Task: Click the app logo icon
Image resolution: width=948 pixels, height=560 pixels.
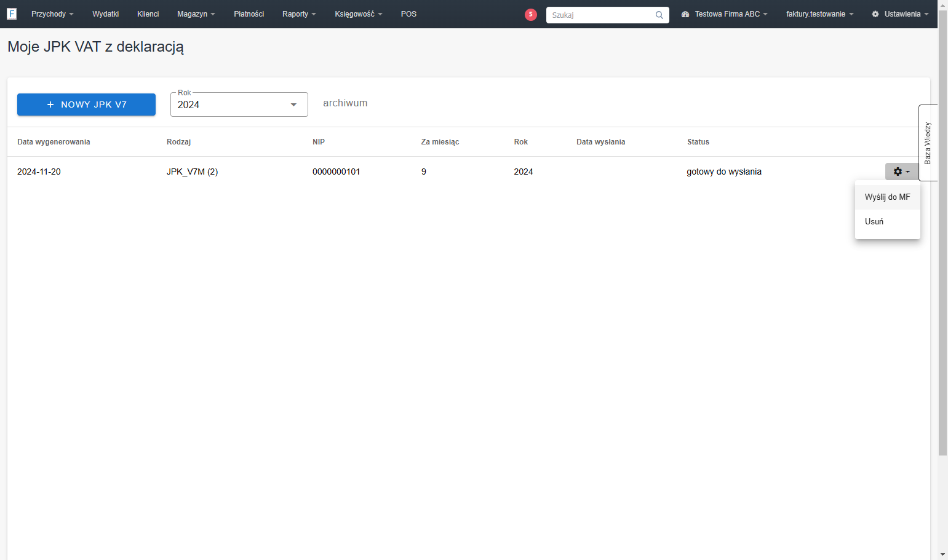Action: tap(12, 14)
